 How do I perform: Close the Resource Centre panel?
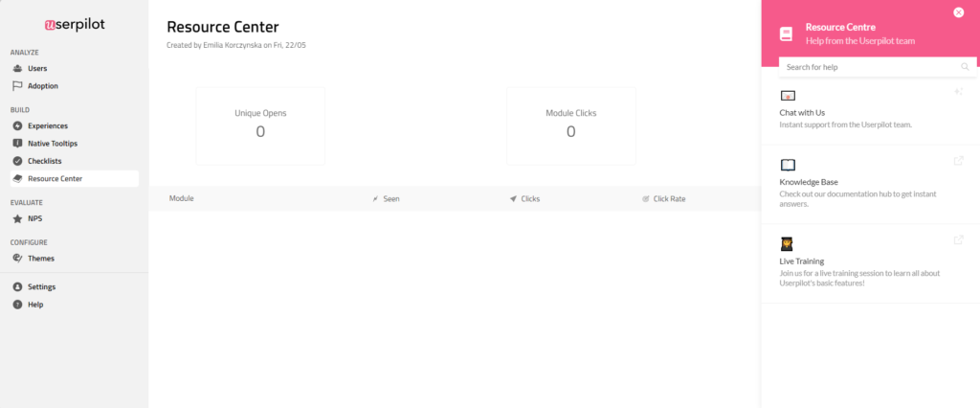[959, 12]
